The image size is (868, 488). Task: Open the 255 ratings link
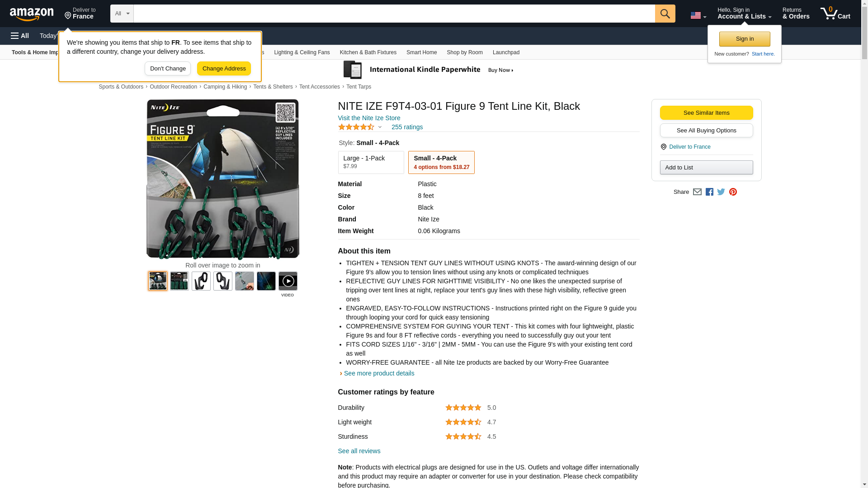pos(407,127)
